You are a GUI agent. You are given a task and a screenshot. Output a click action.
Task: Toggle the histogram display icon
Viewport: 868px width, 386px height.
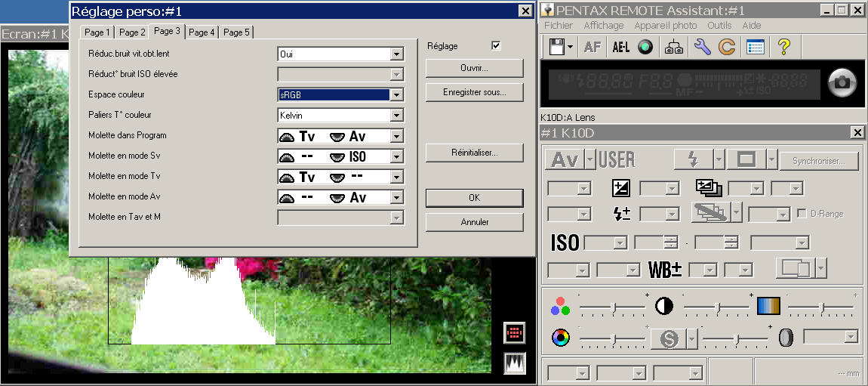coord(515,363)
